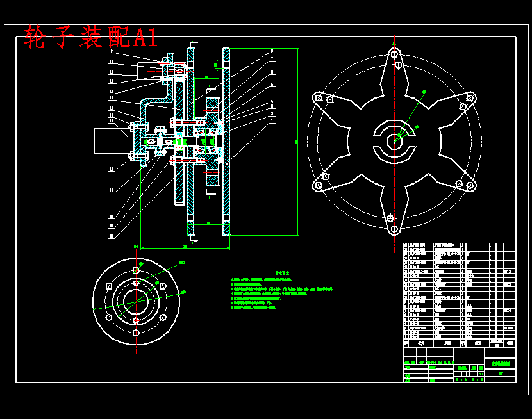Pick leader label 11 on section view
The height and width of the screenshot is (419, 532).
click(x=112, y=72)
